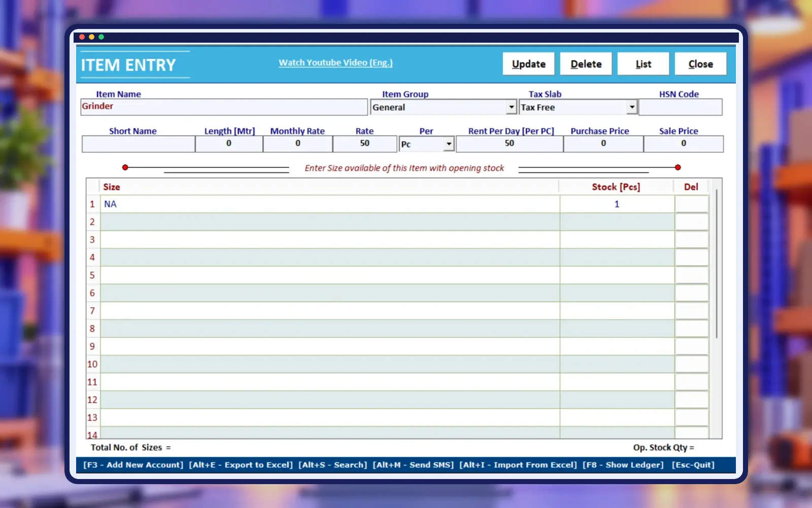Click the Alt+I - Import From Excel shortcut
The image size is (812, 508).
(518, 465)
